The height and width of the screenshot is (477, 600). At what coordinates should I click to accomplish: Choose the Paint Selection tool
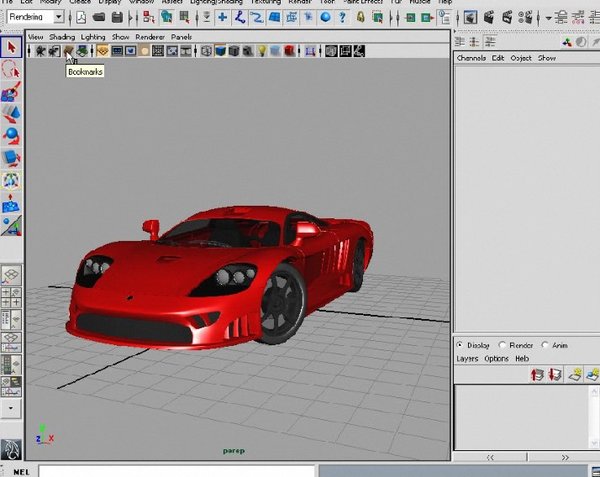[12, 91]
